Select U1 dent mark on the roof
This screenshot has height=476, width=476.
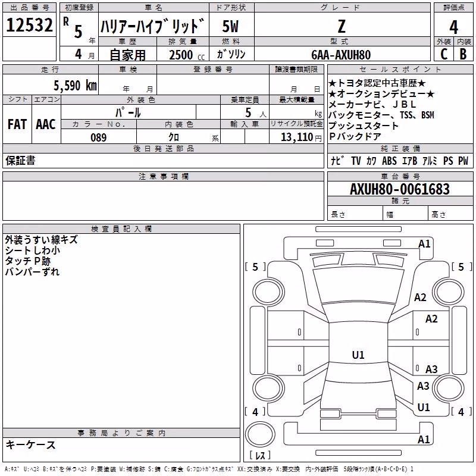(x=358, y=355)
